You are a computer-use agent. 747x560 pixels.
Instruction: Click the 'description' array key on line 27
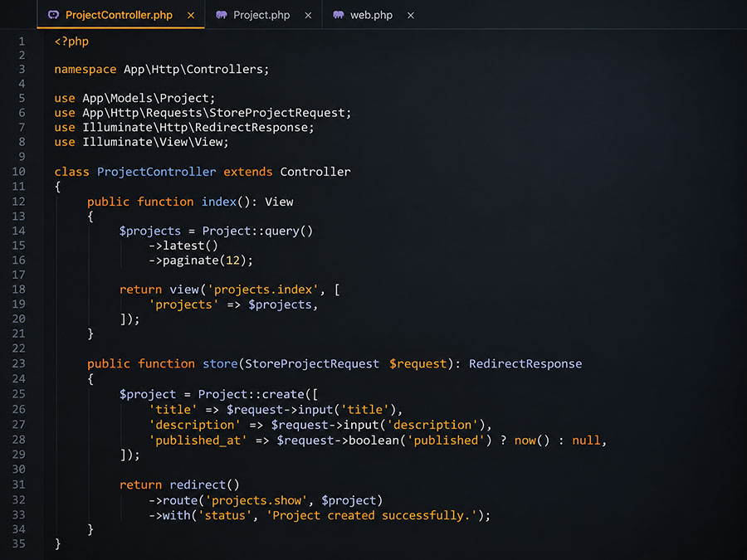(195, 425)
